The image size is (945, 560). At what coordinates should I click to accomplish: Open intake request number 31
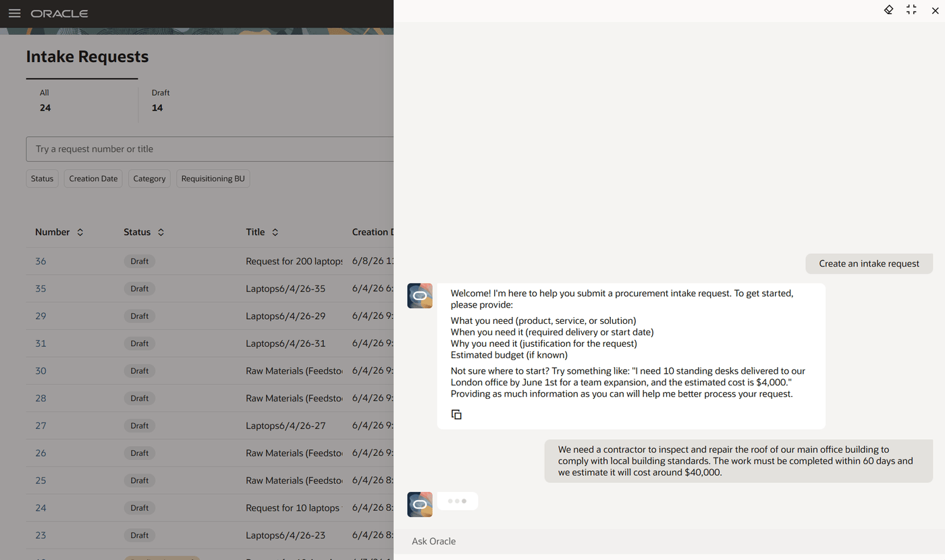[x=40, y=343]
